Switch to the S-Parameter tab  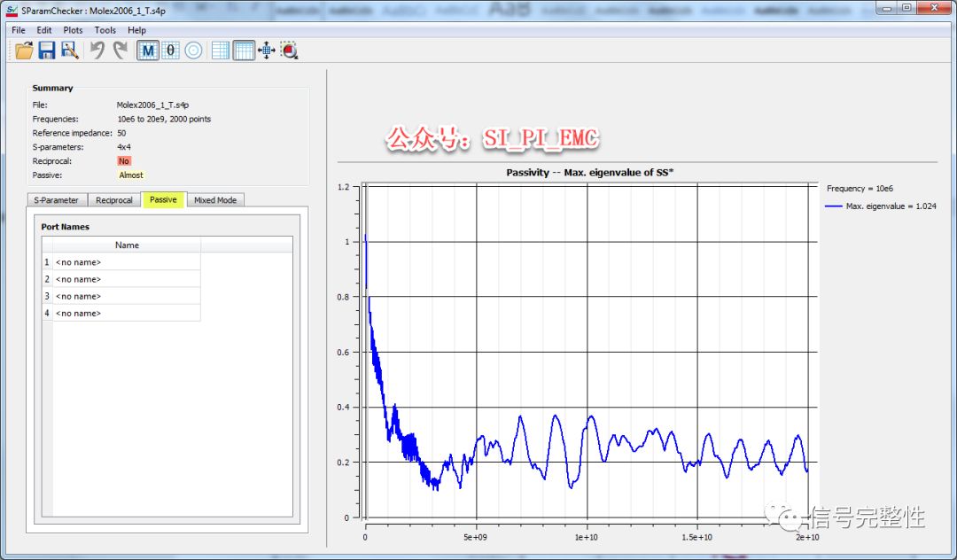(x=57, y=200)
